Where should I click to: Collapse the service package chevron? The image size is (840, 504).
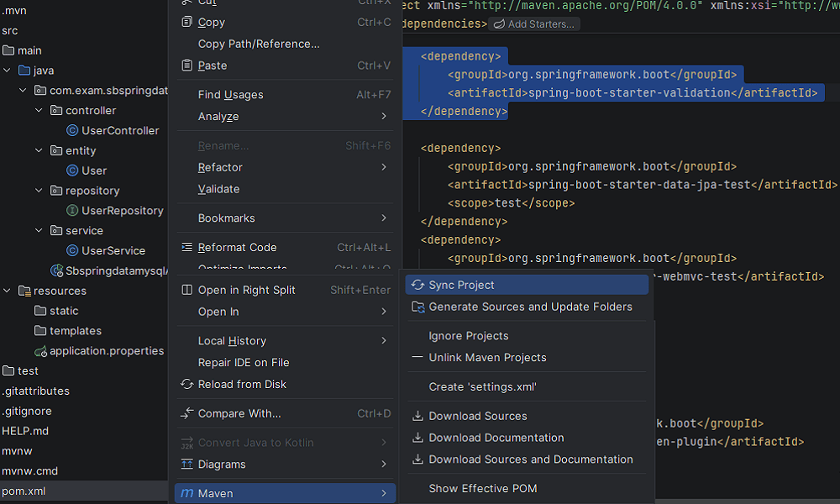click(39, 230)
